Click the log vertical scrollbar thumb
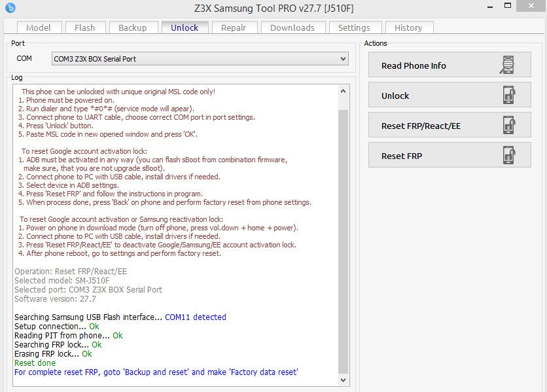 (x=344, y=241)
